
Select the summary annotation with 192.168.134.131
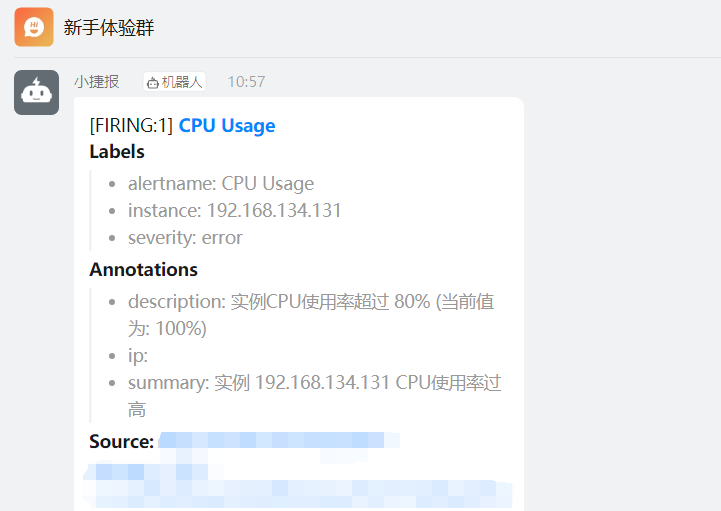tap(315, 396)
